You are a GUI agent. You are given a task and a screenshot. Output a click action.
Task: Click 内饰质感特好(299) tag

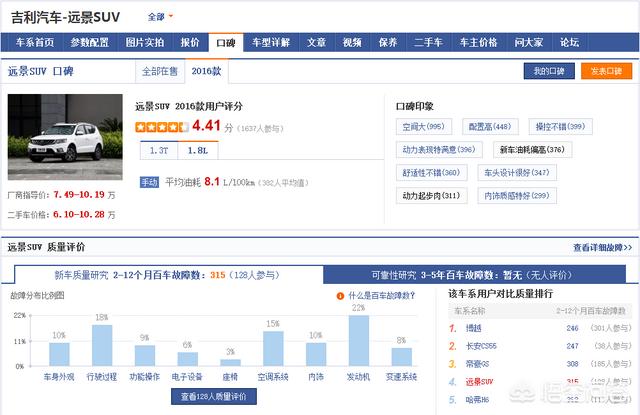point(517,195)
